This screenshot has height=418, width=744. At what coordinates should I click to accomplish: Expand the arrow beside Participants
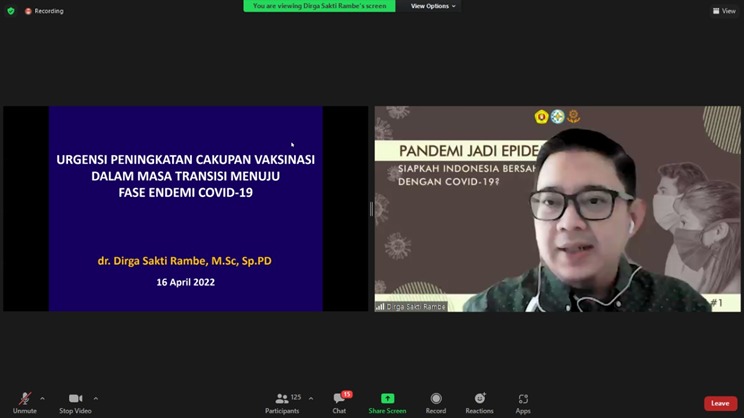tap(311, 398)
